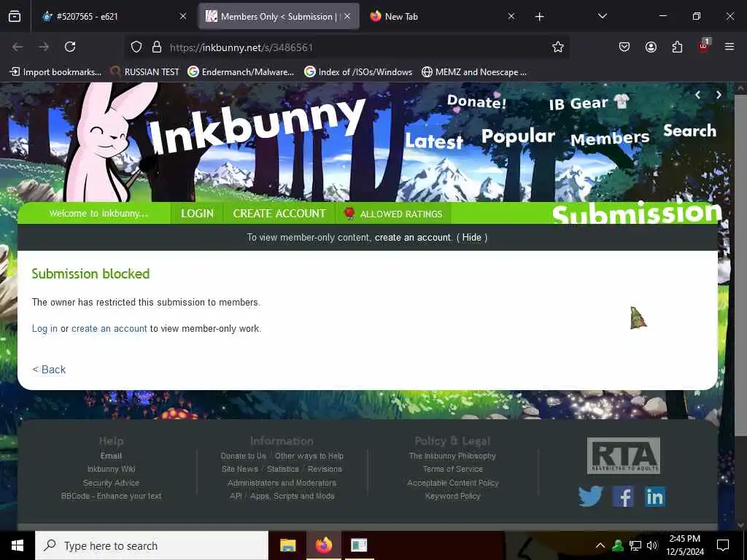This screenshot has width=747, height=560.
Task: Click the Donate! header link
Action: (x=476, y=101)
